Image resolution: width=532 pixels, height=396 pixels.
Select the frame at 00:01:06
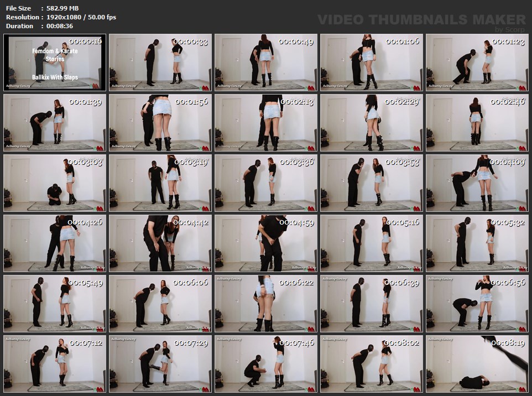372,62
